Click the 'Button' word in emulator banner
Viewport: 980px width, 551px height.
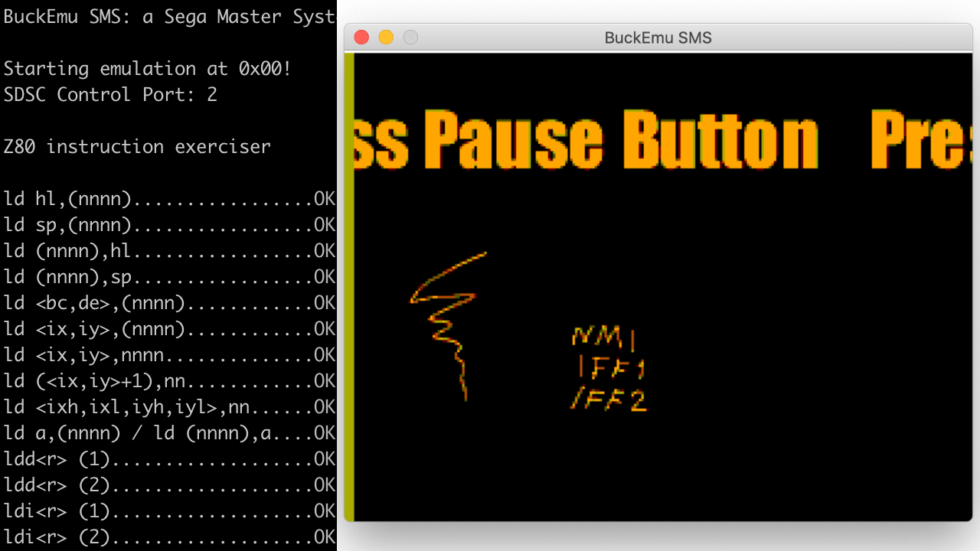point(720,141)
